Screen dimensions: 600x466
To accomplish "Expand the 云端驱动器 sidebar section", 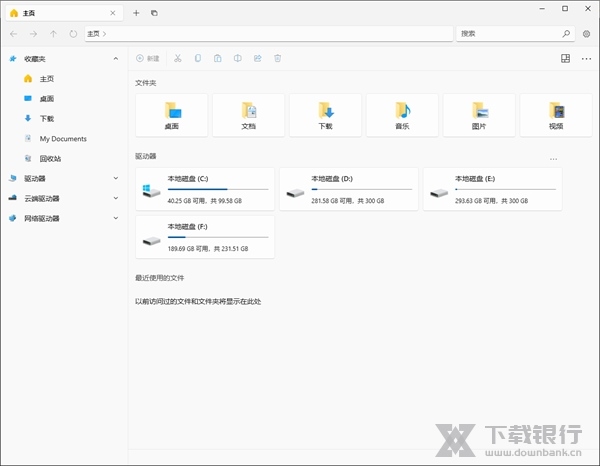I will click(116, 198).
